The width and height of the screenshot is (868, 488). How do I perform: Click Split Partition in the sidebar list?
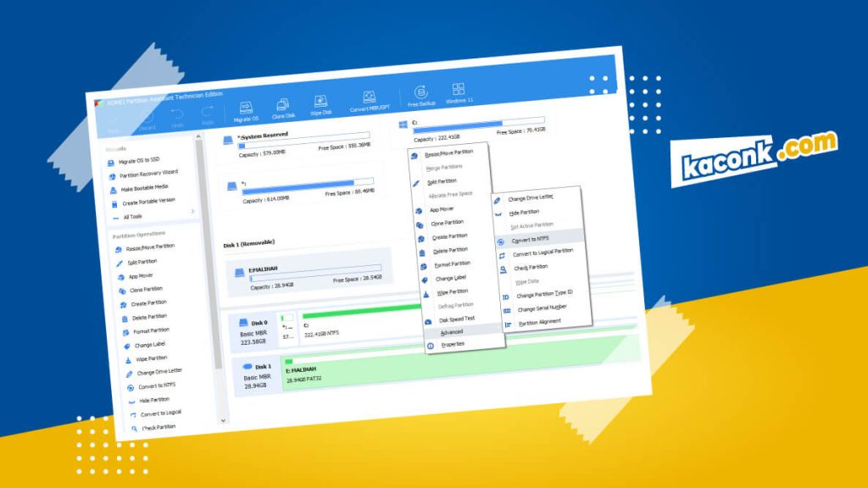pyautogui.click(x=136, y=263)
